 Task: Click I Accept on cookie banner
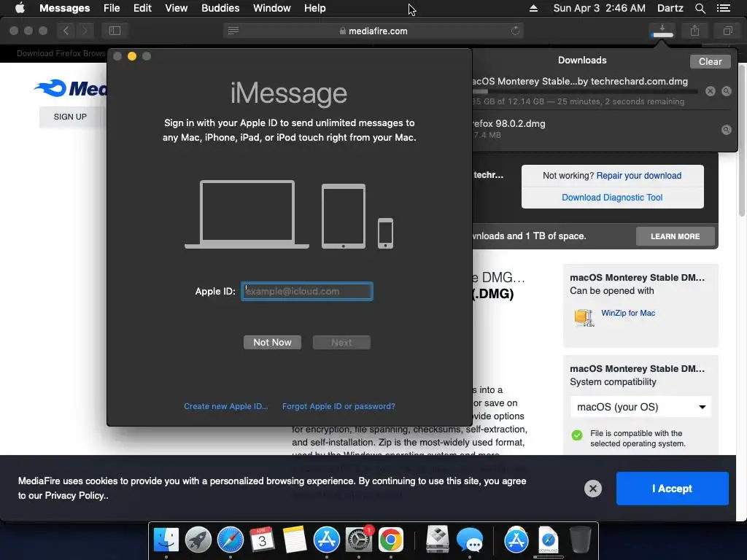click(672, 489)
